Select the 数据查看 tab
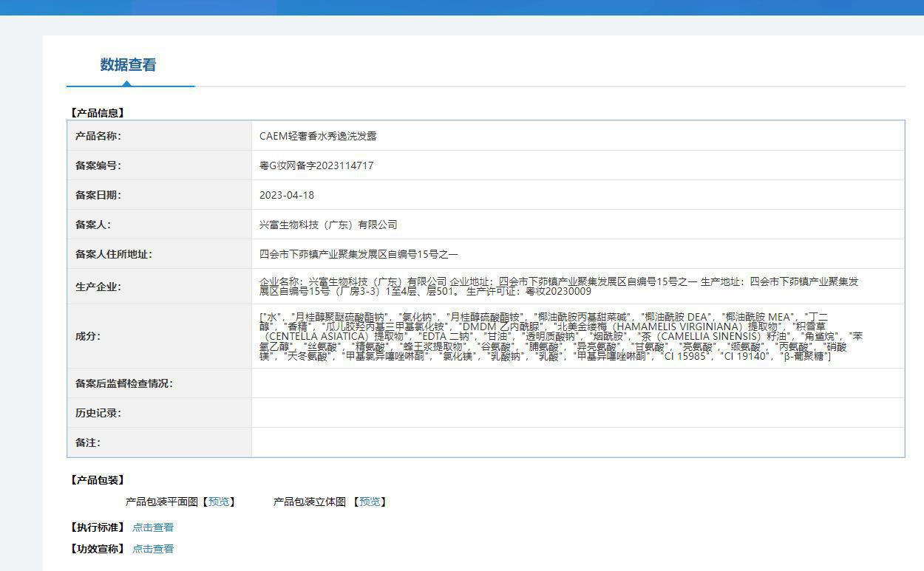 (x=129, y=65)
